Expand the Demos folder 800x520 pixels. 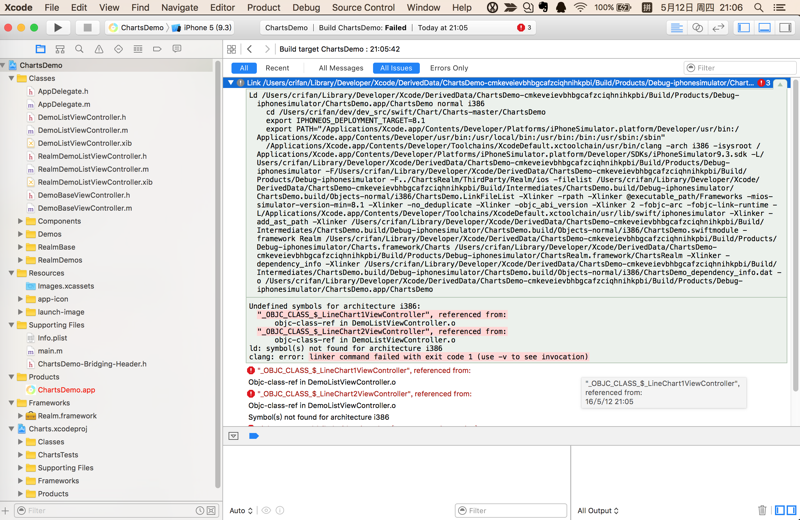[x=20, y=234]
